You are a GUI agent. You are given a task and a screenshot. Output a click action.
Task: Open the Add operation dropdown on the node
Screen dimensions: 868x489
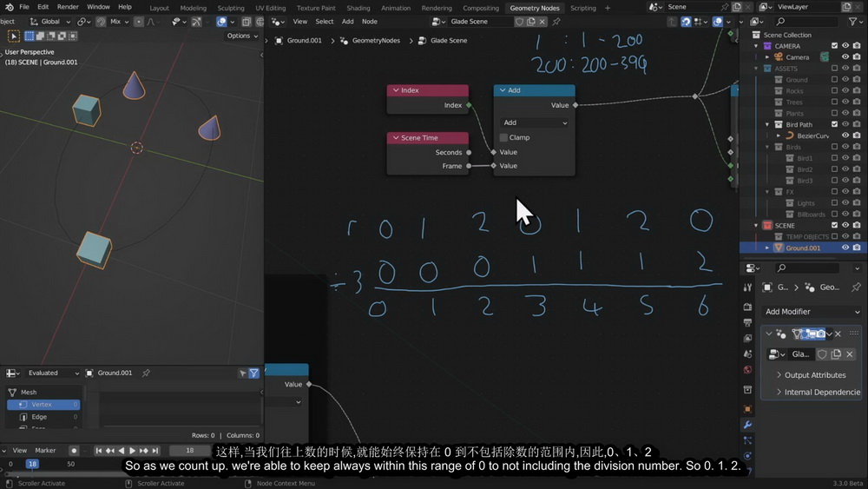pos(534,123)
